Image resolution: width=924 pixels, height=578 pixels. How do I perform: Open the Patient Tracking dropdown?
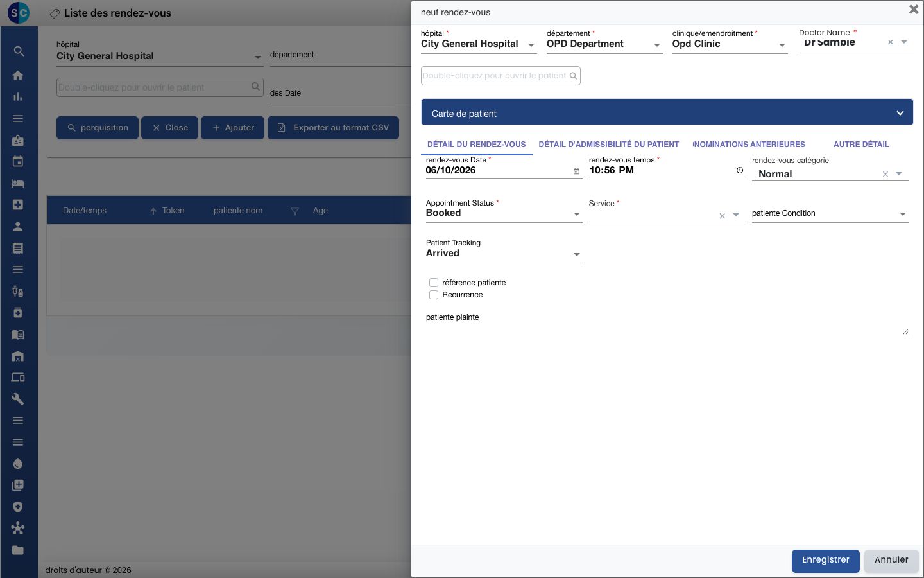pos(504,254)
